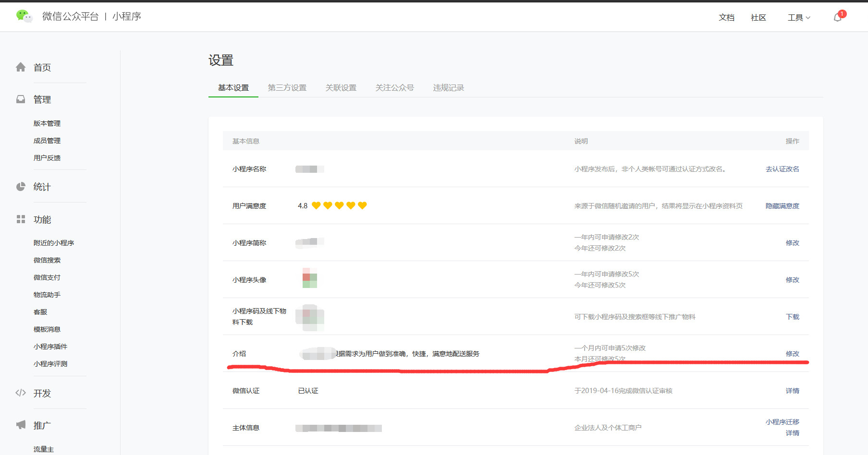Click 修改 in the 介绍 row
The image size is (868, 455).
[x=792, y=354]
